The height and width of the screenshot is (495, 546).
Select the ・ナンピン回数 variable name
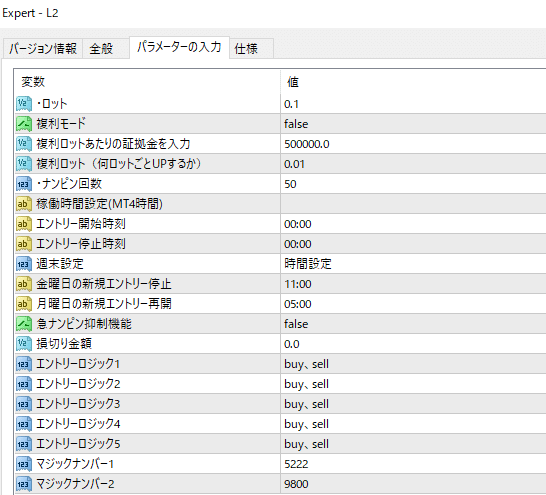(x=69, y=184)
